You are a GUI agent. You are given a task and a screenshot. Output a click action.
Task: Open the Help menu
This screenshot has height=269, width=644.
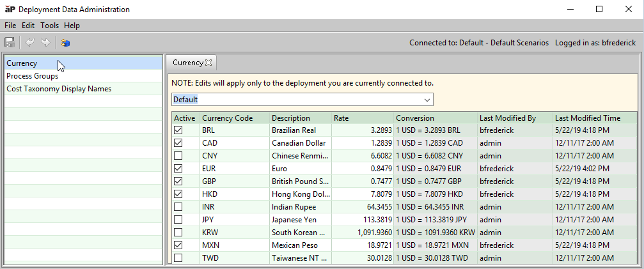tap(72, 26)
